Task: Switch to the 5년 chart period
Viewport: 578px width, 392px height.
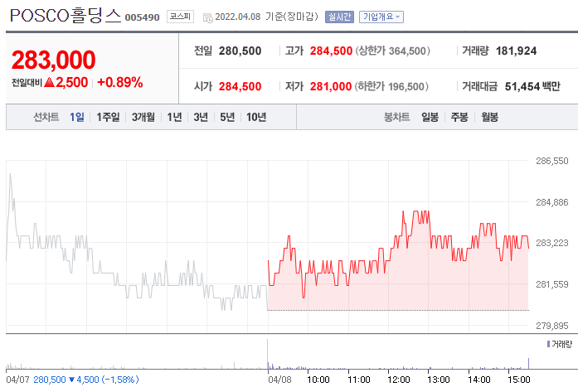Action: coord(227,117)
